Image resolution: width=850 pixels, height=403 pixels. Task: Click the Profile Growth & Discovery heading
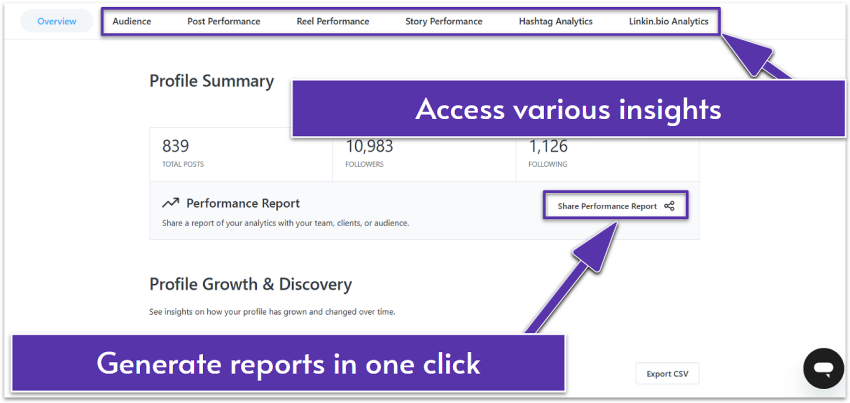[x=250, y=284]
